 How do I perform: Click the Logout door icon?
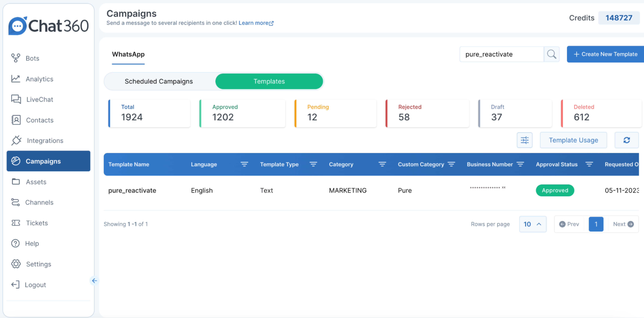[x=15, y=285]
